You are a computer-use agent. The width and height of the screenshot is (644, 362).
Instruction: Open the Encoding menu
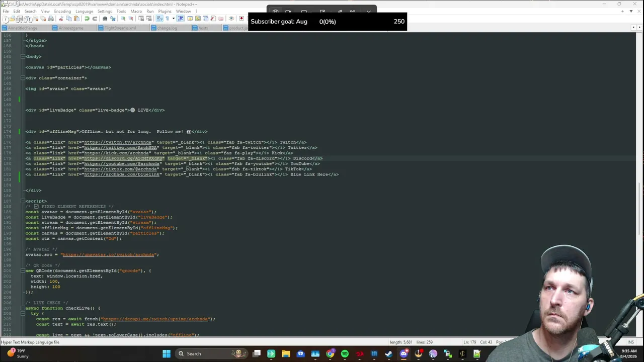tap(62, 11)
